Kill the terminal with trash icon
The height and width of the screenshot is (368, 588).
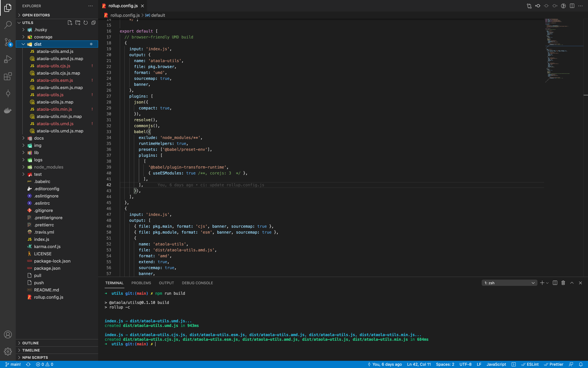point(563,283)
